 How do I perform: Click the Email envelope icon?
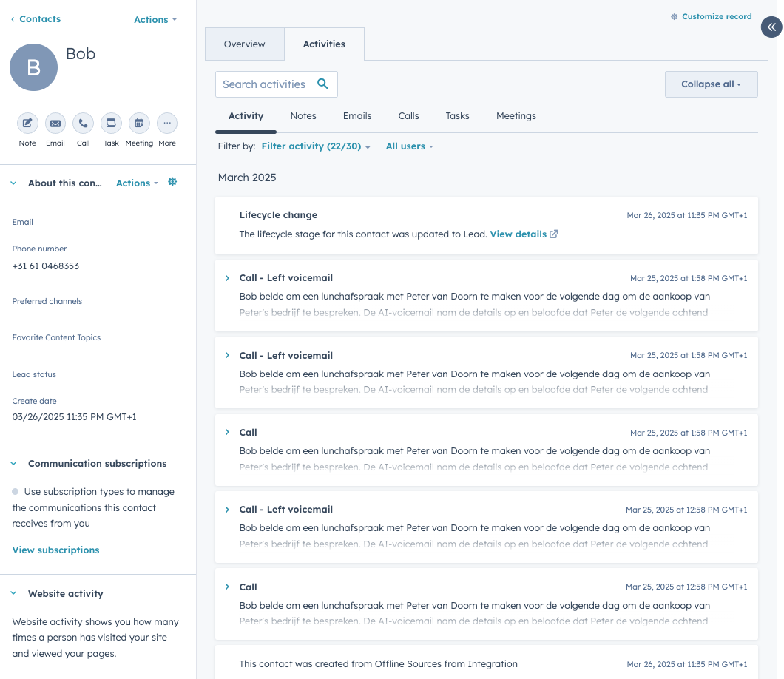[55, 123]
